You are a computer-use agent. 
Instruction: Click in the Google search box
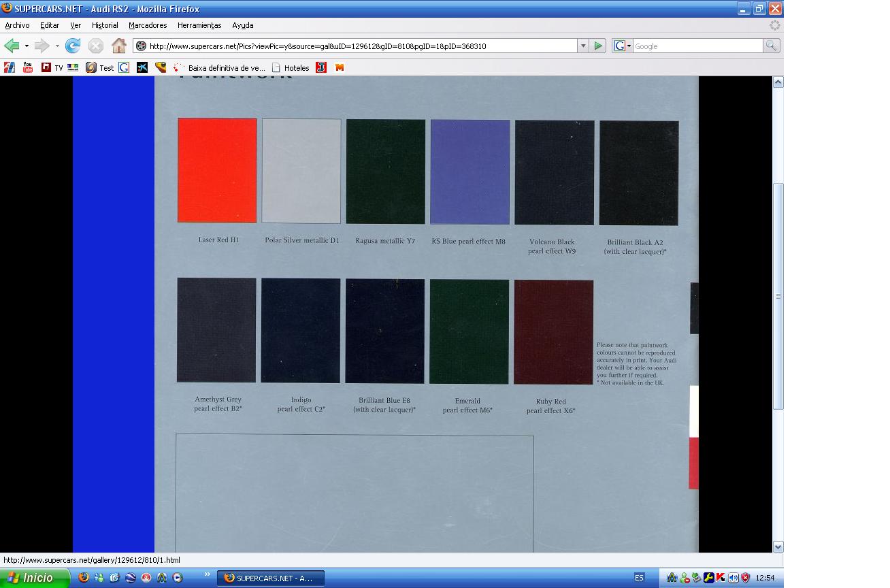[697, 46]
